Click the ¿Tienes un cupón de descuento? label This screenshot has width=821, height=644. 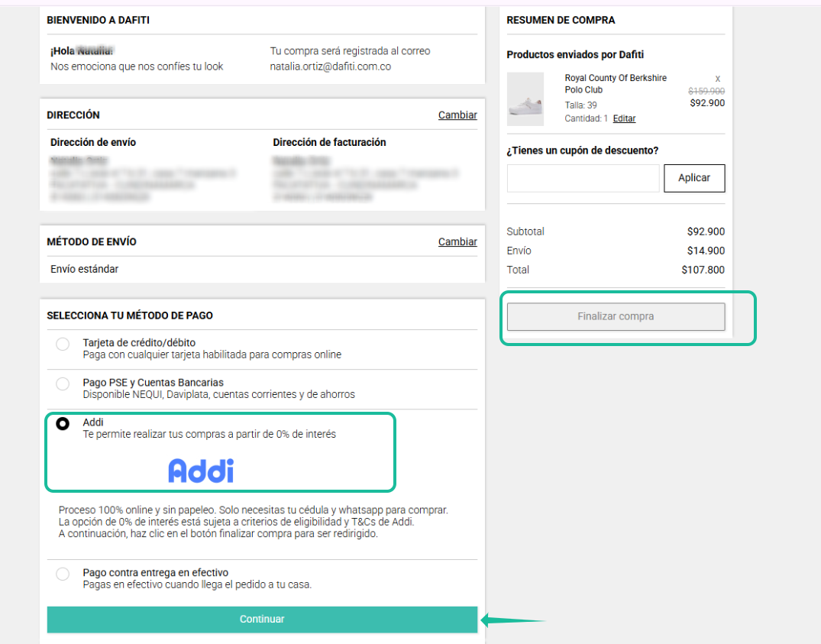[x=582, y=150]
